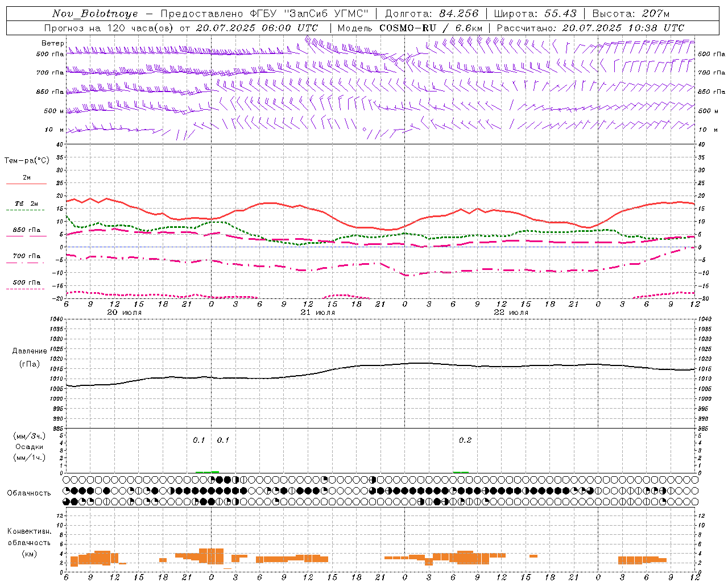Select the text Предоставлено ФГБУ "ЗапСиб УГМС"
Image resolution: width=728 pixels, height=582 pixels.
264,14
